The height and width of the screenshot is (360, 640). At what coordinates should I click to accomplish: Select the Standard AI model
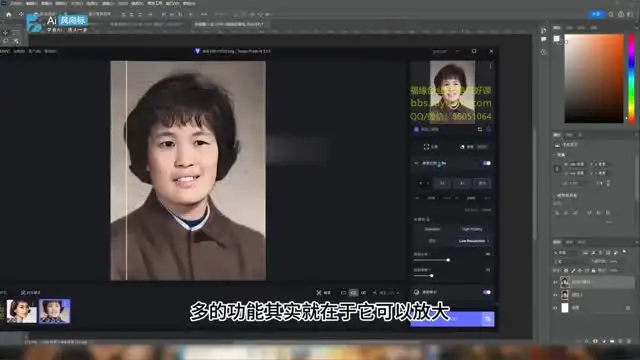[432, 229]
